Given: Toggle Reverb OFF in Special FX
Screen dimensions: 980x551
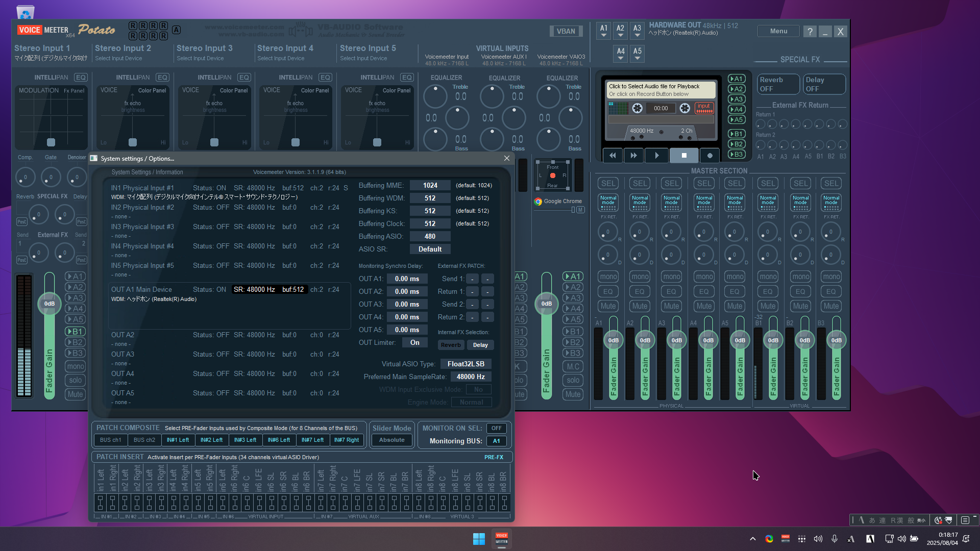Looking at the screenshot, I should point(777,84).
